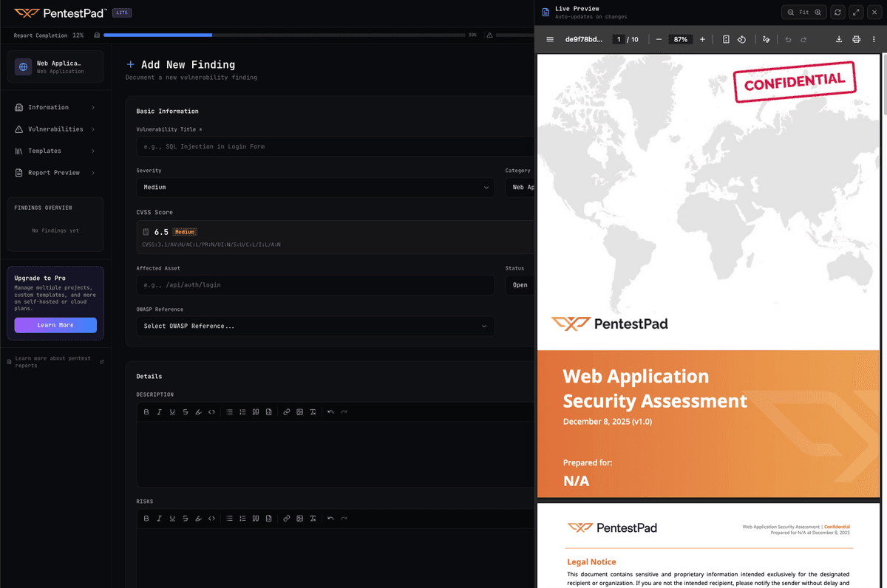Click the Learn More upgrade button
The image size is (887, 588).
tap(55, 325)
